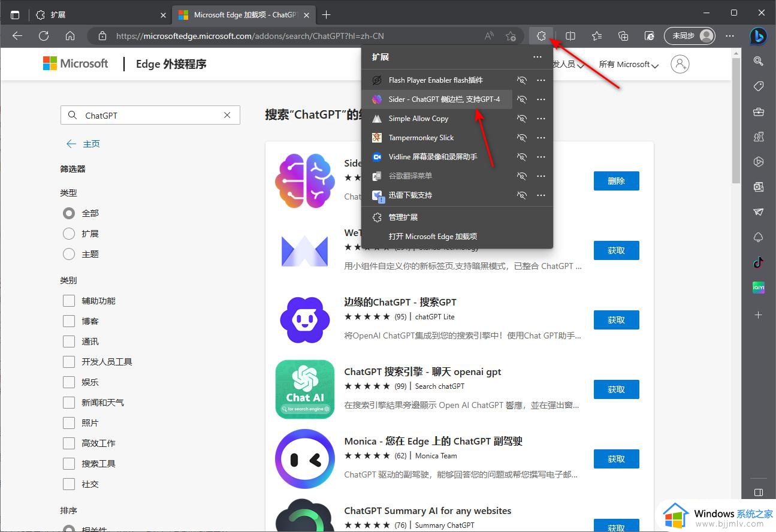
Task: Toggle toolbar visibility for Flash Player Enabler
Action: point(522,80)
